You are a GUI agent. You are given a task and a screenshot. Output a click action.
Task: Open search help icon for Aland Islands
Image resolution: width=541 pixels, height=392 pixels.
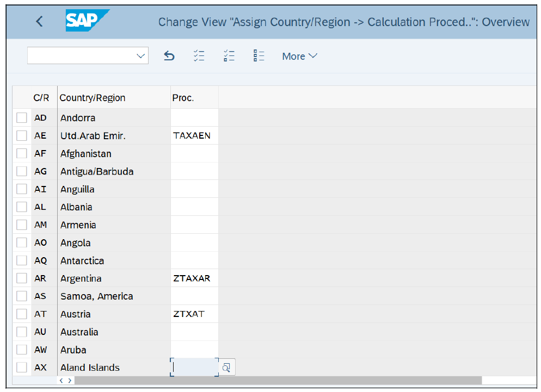tap(227, 368)
